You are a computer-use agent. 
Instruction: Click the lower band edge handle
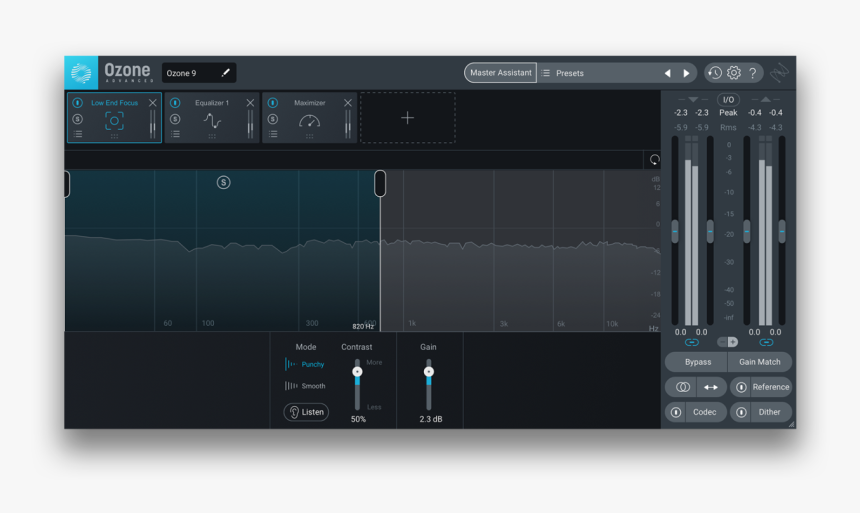67,184
